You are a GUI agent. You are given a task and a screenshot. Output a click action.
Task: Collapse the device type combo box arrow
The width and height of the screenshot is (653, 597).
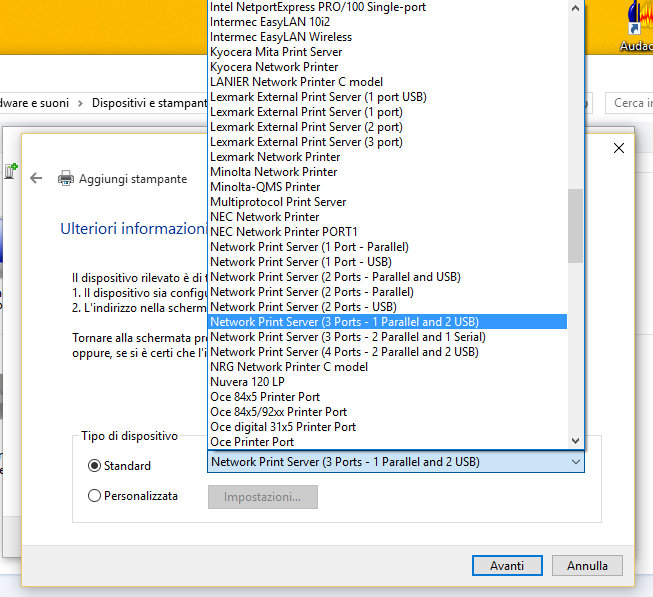tap(576, 462)
